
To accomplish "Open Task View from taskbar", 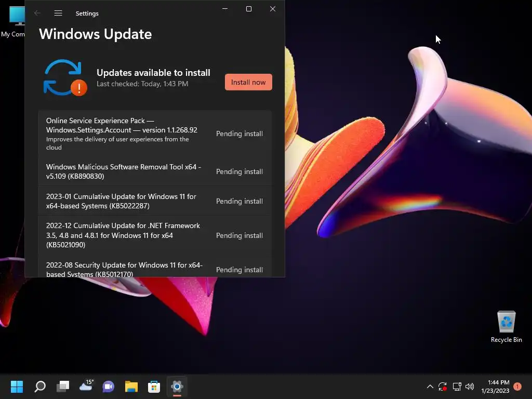I will (63, 387).
